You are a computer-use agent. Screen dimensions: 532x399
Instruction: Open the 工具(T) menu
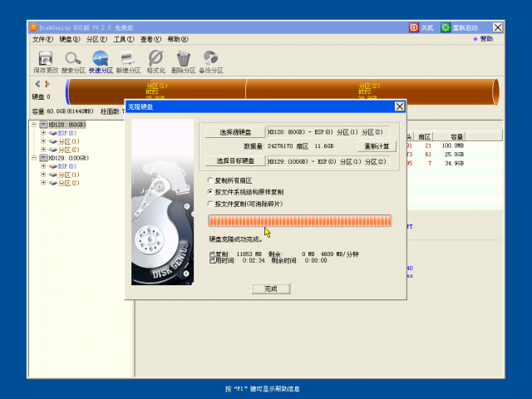pyautogui.click(x=124, y=39)
